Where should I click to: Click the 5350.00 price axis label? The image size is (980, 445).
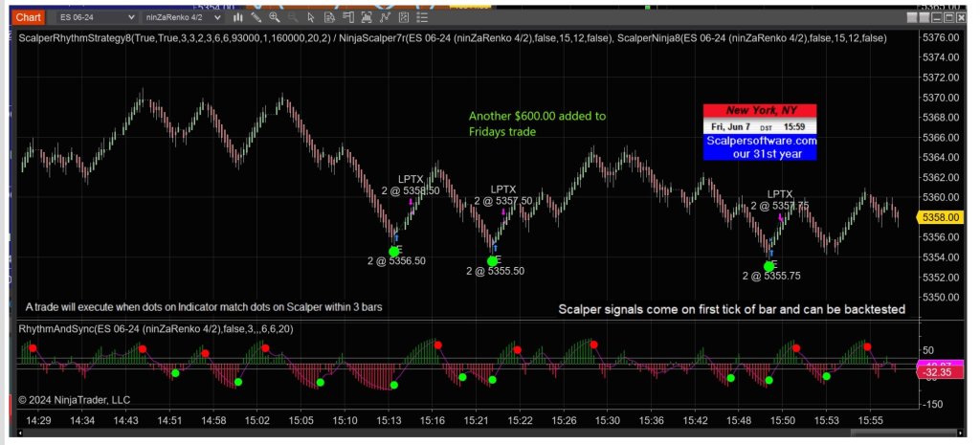941,297
